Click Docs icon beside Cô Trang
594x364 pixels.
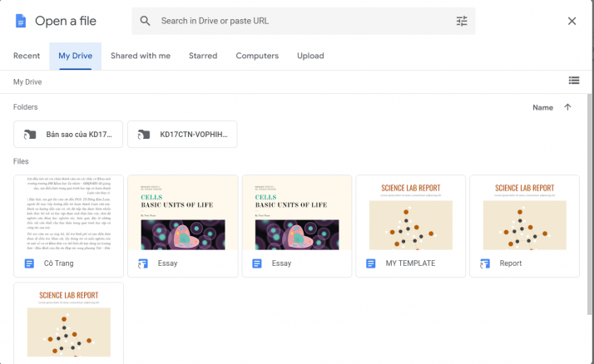coord(29,263)
